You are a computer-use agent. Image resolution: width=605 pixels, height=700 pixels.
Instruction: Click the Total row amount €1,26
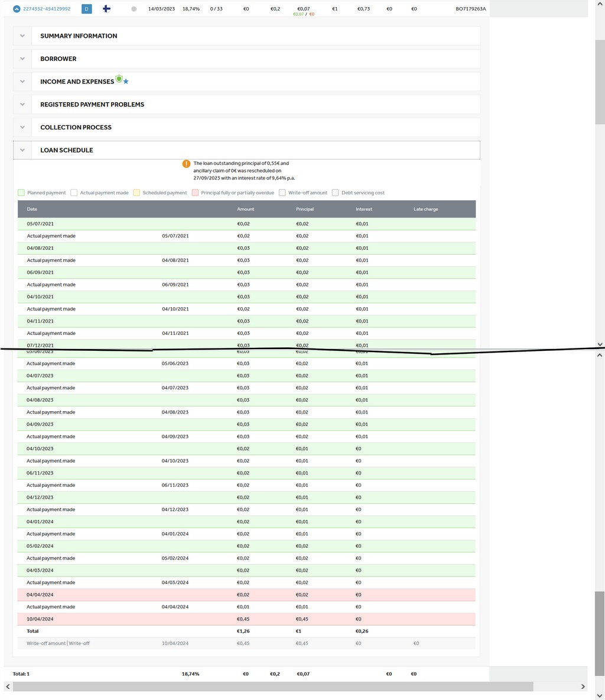[243, 631]
